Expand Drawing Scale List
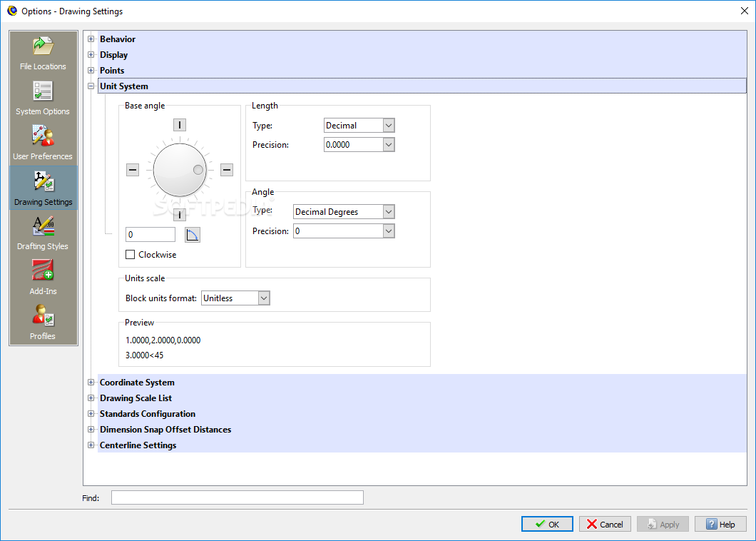 click(x=91, y=398)
